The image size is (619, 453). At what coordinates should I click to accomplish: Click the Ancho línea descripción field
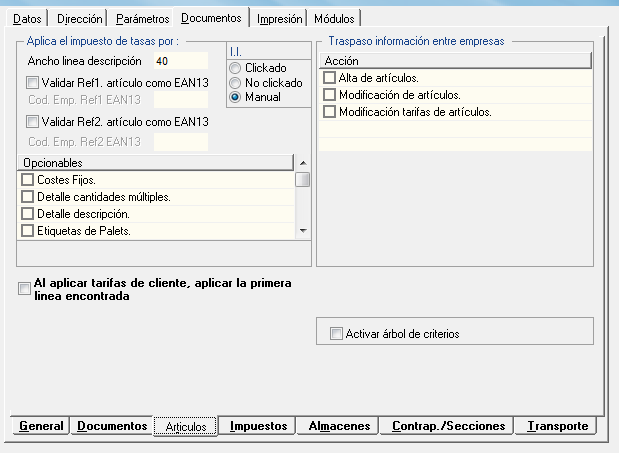(179, 61)
